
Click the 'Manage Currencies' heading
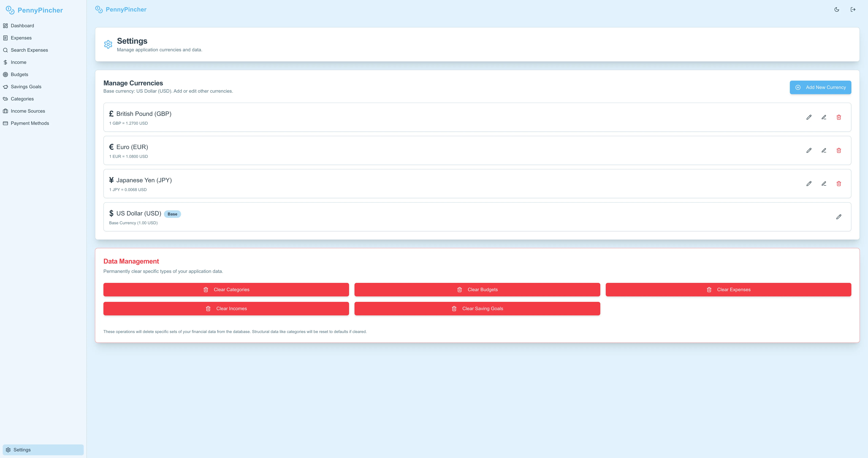pos(133,83)
